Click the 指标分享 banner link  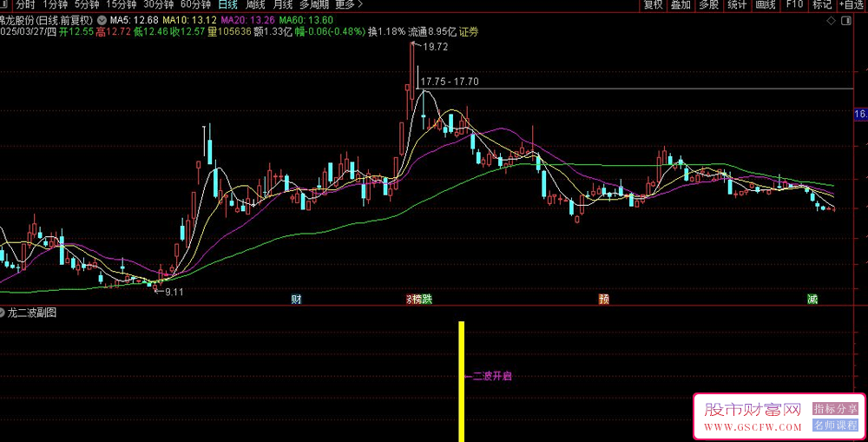(835, 408)
